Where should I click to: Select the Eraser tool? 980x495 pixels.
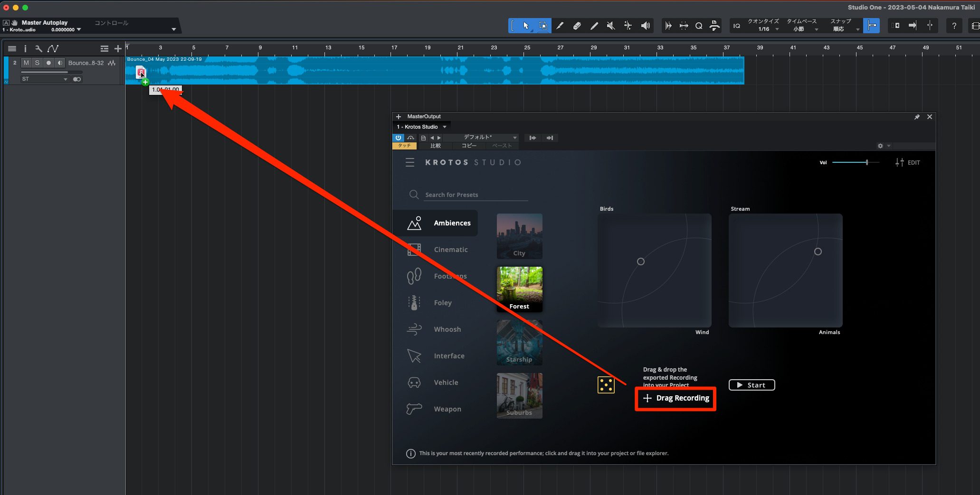pos(577,26)
